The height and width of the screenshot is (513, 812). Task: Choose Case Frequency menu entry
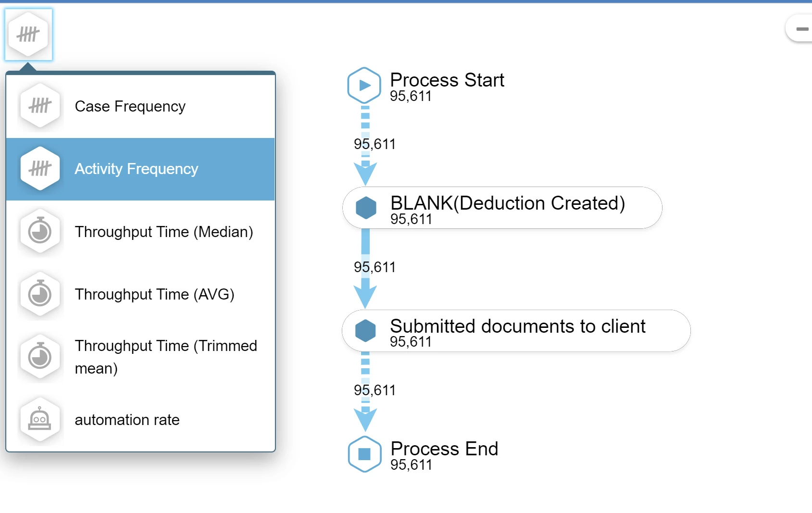point(130,106)
